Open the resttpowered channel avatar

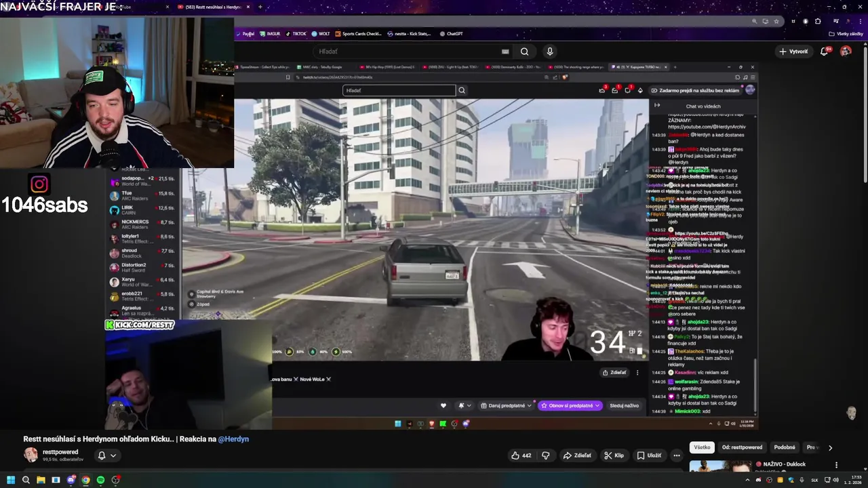point(31,455)
